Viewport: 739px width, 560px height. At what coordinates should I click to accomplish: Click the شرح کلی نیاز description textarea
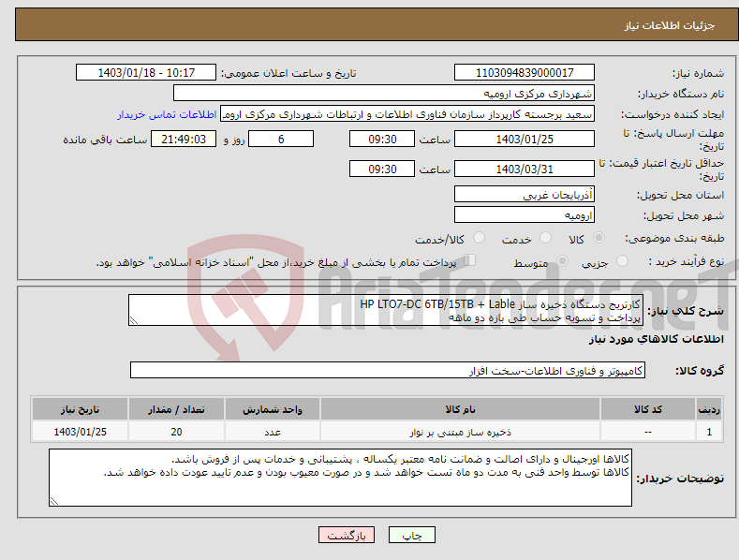(386, 310)
